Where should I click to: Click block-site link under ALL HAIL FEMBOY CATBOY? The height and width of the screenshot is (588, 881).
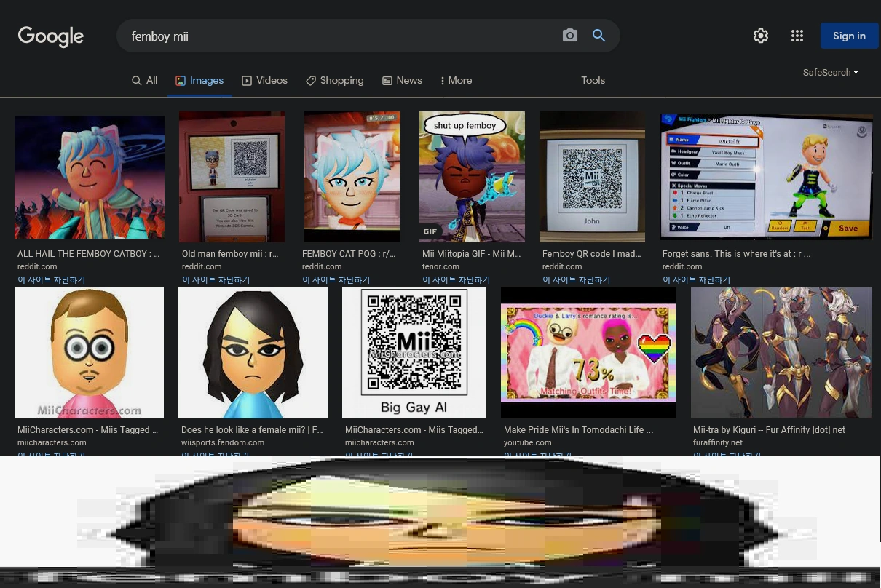point(51,279)
